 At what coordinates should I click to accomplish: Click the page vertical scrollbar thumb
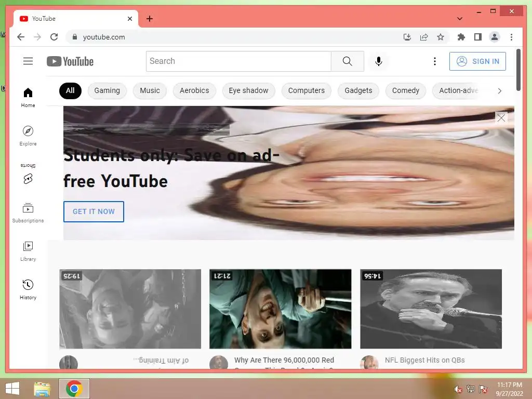[x=518, y=70]
